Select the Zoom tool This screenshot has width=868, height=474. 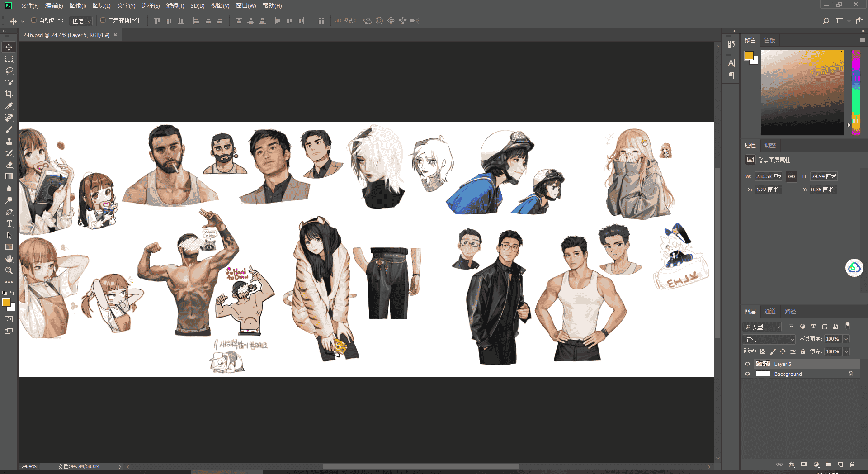pyautogui.click(x=9, y=270)
